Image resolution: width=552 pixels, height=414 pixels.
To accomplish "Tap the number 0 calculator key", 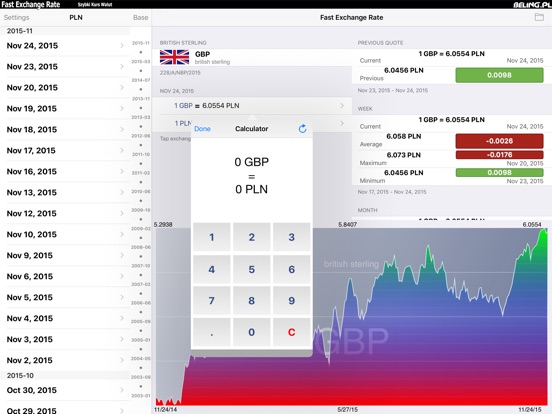I will pos(251,332).
